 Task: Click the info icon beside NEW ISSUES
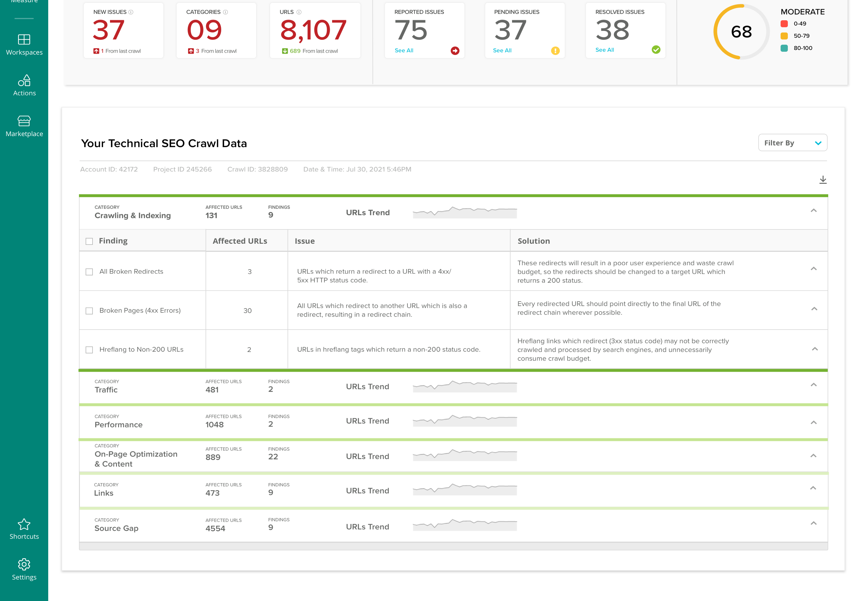[x=131, y=12]
